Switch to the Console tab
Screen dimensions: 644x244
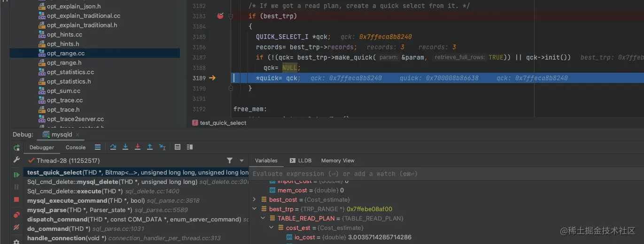coord(76,147)
